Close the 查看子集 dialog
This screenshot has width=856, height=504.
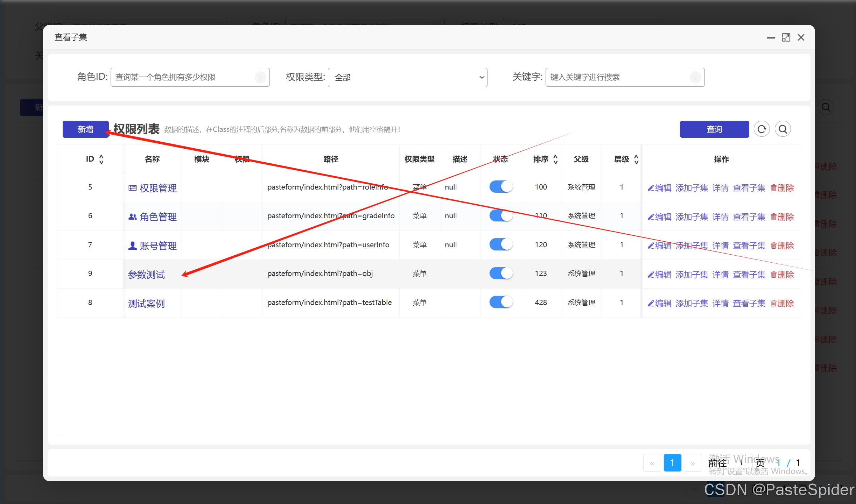pyautogui.click(x=801, y=37)
